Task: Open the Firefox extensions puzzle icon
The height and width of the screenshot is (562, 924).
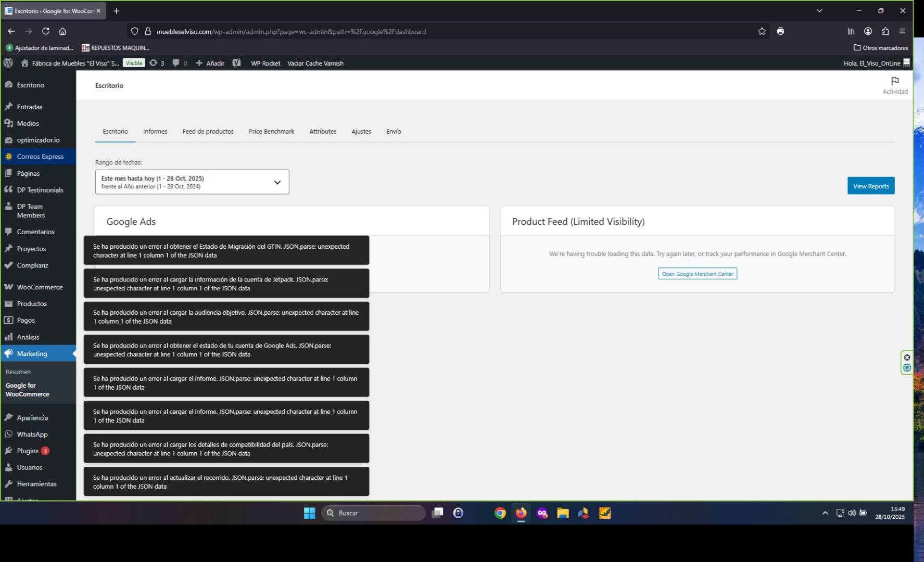Action: 885,31
